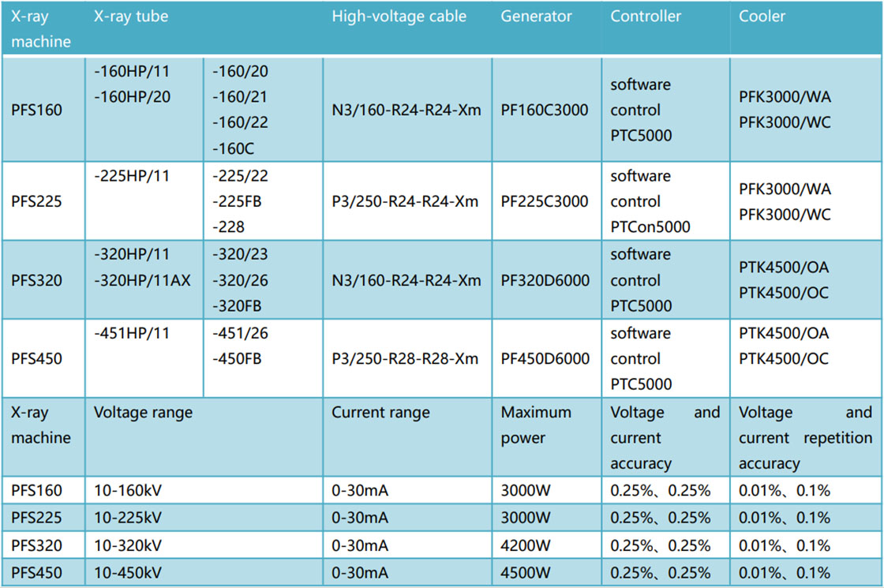This screenshot has height=588, width=884.
Task: Click the 'Current range' header
Action: (x=380, y=412)
